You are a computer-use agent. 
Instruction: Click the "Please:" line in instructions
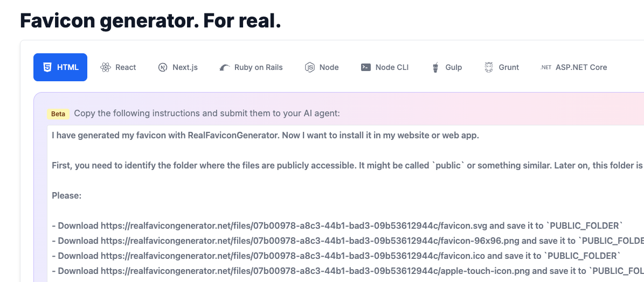tap(67, 195)
